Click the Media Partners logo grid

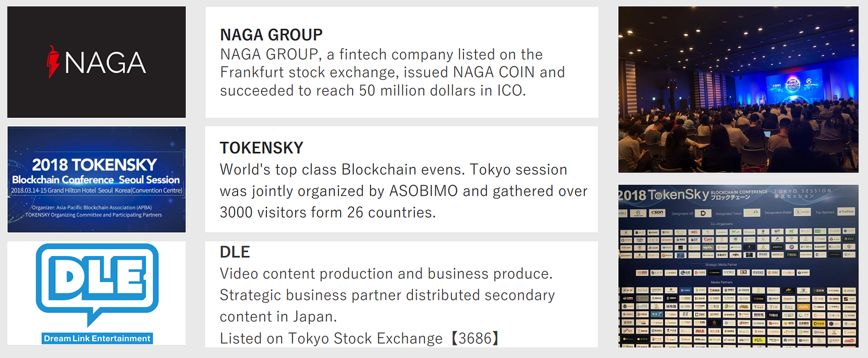738,315
